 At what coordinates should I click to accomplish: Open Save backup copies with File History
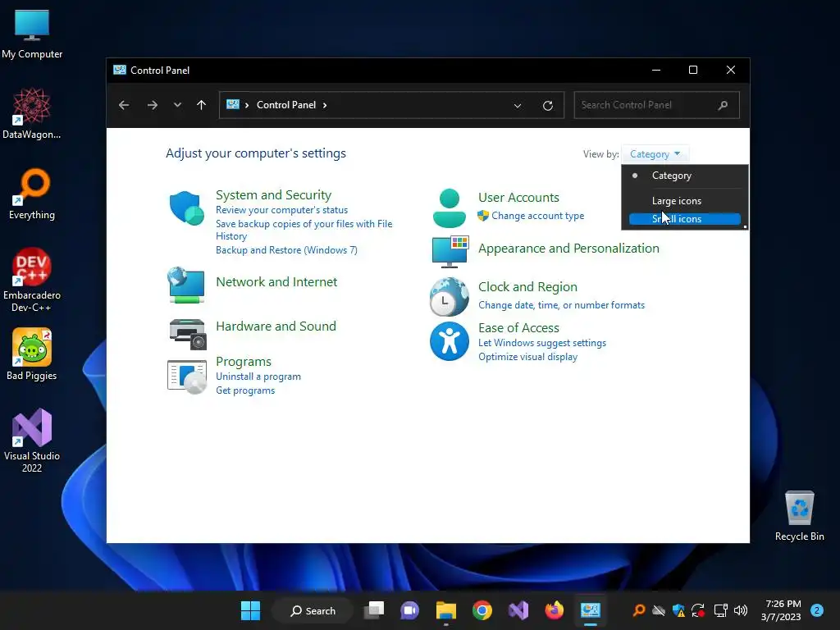(x=304, y=230)
